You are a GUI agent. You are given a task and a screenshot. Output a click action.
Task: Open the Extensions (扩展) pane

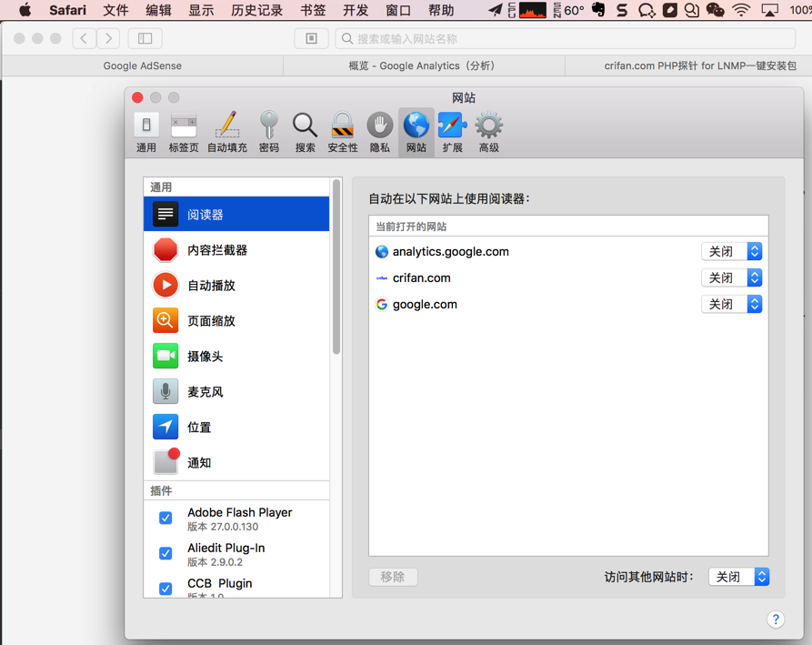pos(452,133)
